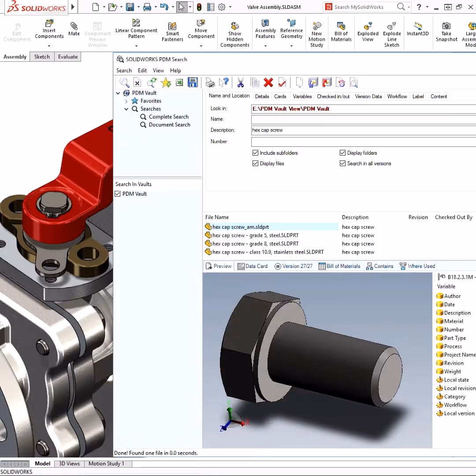The height and width of the screenshot is (476, 476).
Task: Click the refresh search icon with green arrows
Action: pyautogui.click(x=152, y=82)
